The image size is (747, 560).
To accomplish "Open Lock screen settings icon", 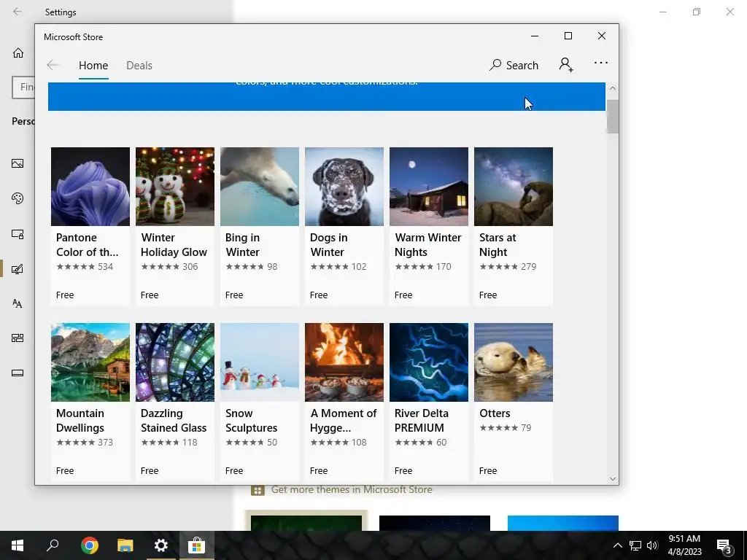I will tap(18, 234).
